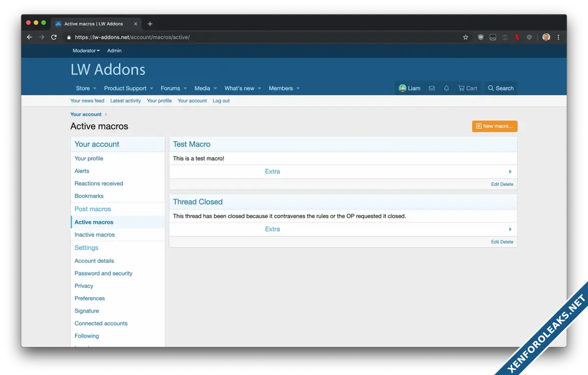Open the inbox envelope icon

[432, 88]
